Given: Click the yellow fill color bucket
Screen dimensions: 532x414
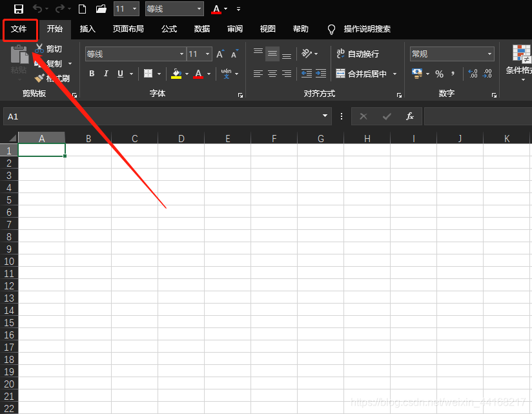Looking at the screenshot, I should [176, 74].
